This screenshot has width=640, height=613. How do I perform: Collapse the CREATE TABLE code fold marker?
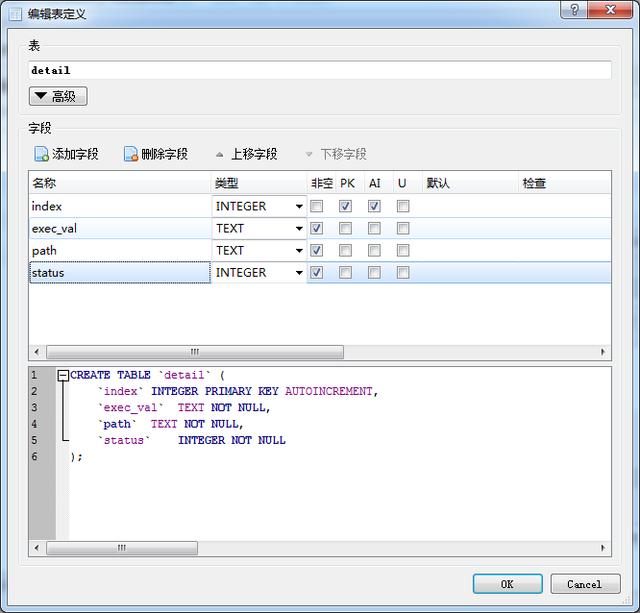63,375
